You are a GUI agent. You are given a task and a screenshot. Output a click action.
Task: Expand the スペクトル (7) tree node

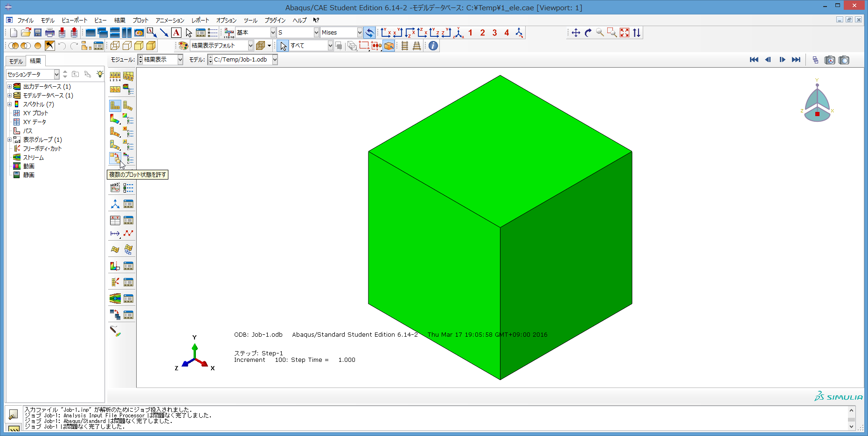pyautogui.click(x=9, y=104)
